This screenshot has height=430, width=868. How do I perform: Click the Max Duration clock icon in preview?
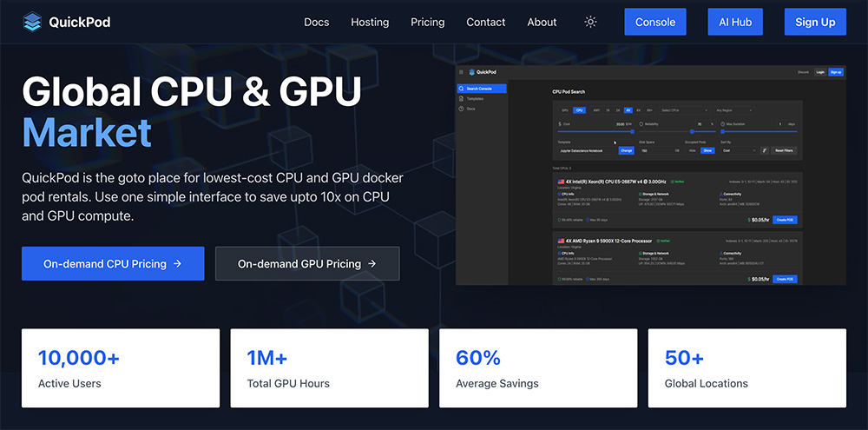coord(722,124)
